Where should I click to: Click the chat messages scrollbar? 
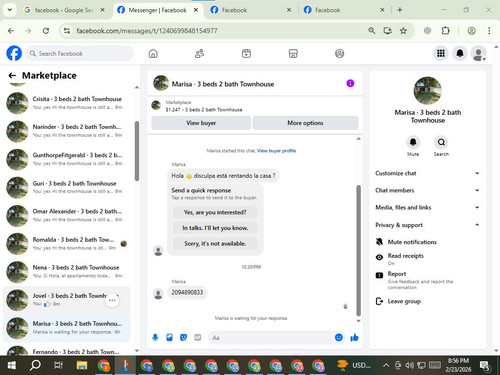(359, 250)
